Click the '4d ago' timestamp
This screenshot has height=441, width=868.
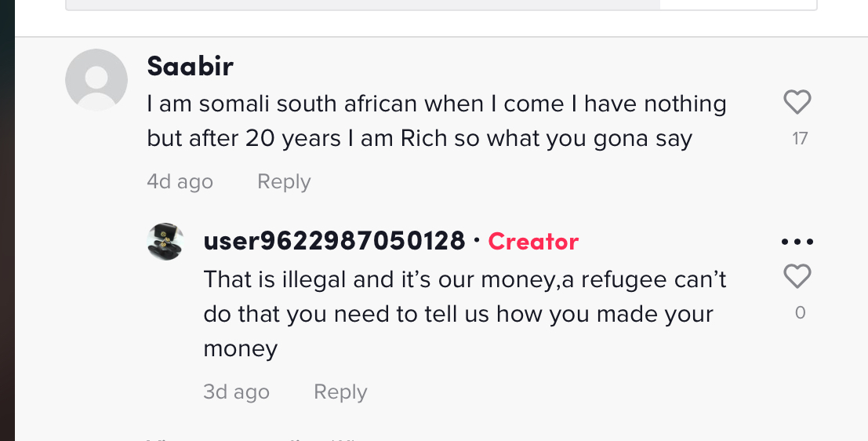tap(180, 182)
